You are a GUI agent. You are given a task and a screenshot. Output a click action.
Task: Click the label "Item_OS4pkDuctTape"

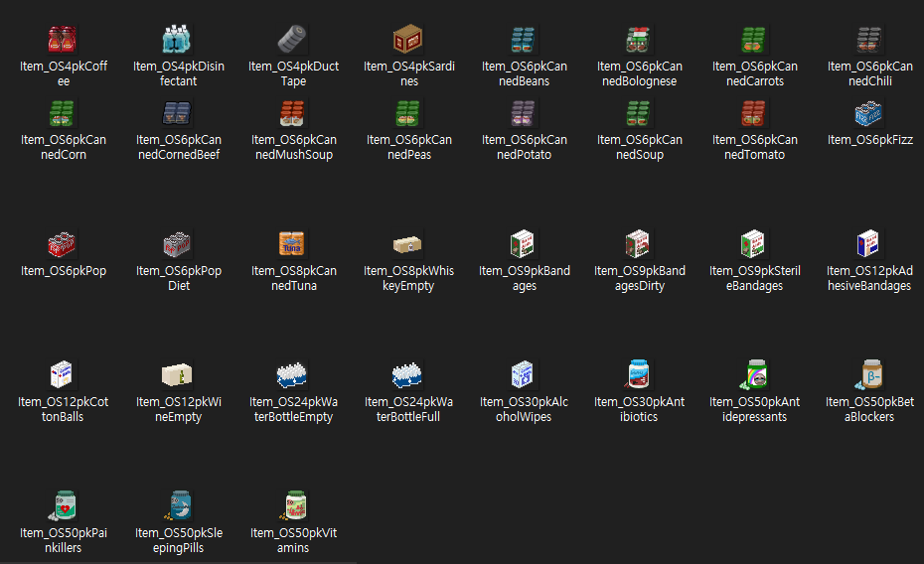point(293,73)
